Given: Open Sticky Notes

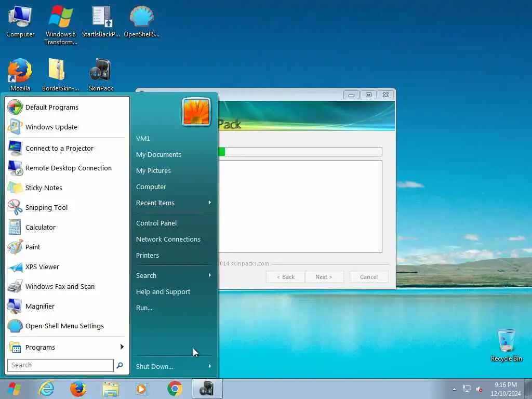Looking at the screenshot, I should (x=67, y=188).
